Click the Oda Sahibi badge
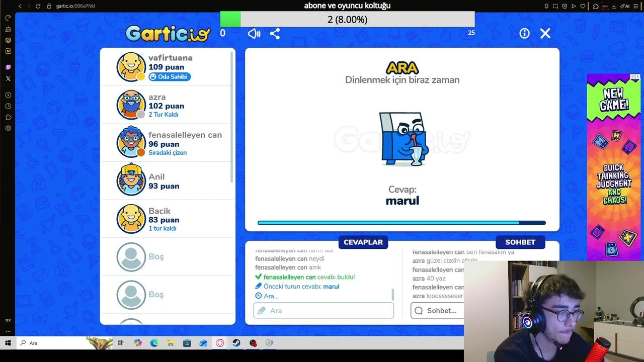 coord(170,77)
